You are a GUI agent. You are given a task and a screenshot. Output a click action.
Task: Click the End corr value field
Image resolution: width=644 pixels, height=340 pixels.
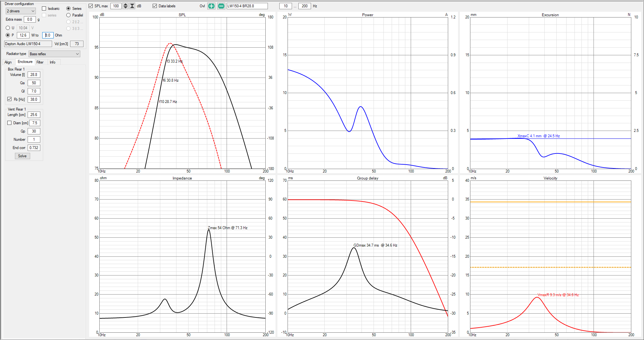coord(34,148)
